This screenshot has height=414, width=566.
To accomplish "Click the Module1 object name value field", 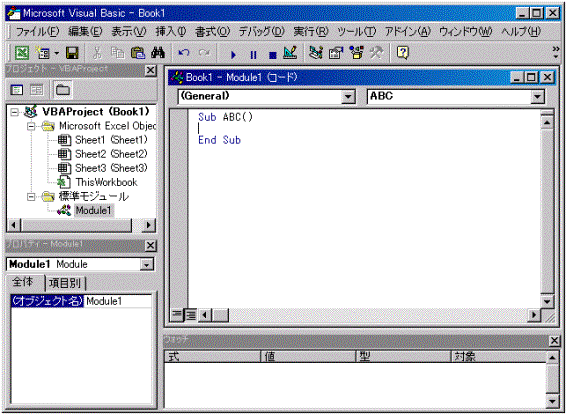I will coord(118,301).
